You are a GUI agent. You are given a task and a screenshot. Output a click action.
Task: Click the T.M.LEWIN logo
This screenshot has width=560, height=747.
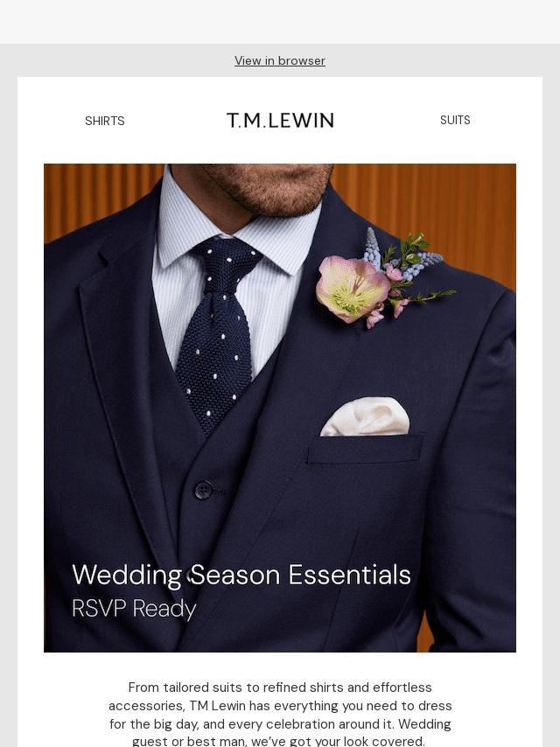pyautogui.click(x=280, y=121)
